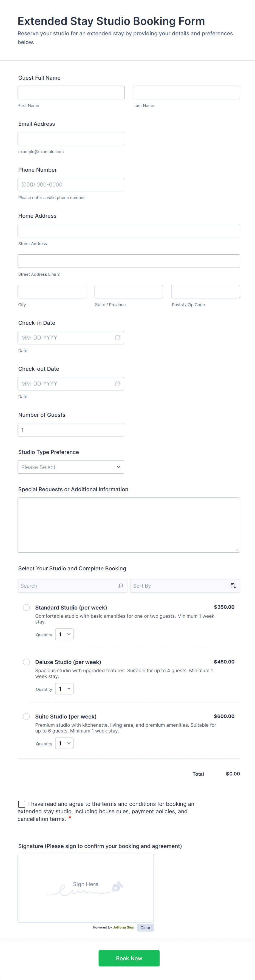Focus the Email Address text box

70,139
